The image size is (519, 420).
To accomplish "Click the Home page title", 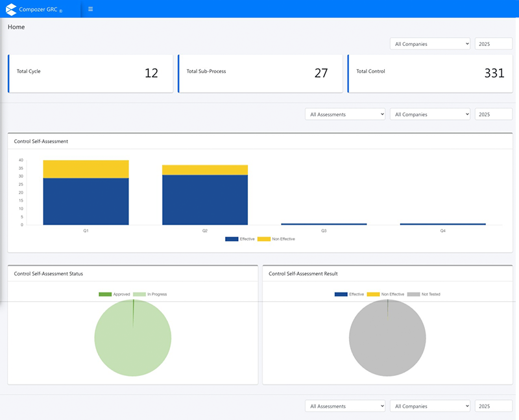I will pyautogui.click(x=16, y=27).
